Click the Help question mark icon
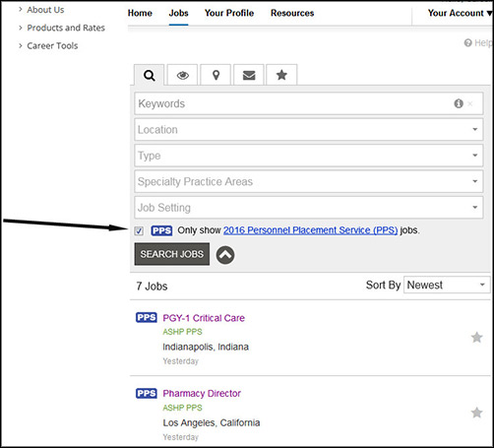 pyautogui.click(x=467, y=42)
